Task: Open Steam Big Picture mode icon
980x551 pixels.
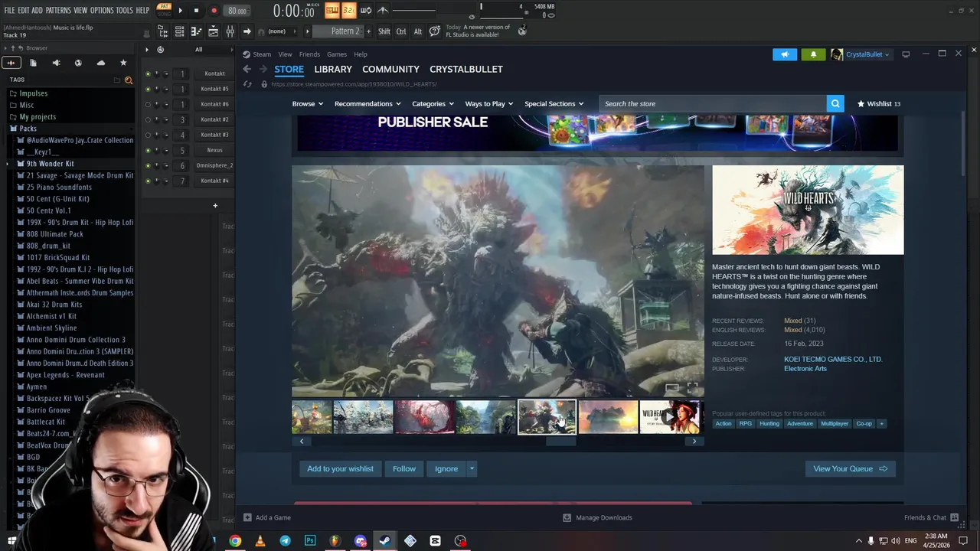Action: [x=906, y=54]
